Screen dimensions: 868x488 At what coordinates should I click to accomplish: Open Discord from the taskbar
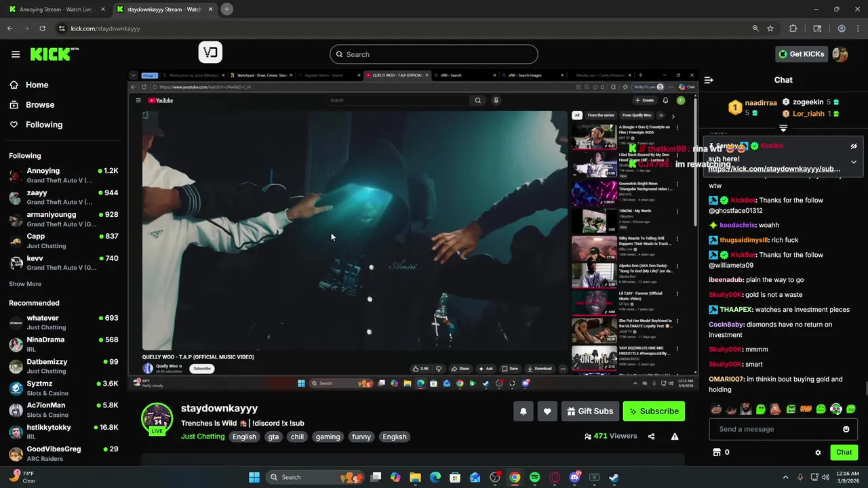tap(575, 477)
